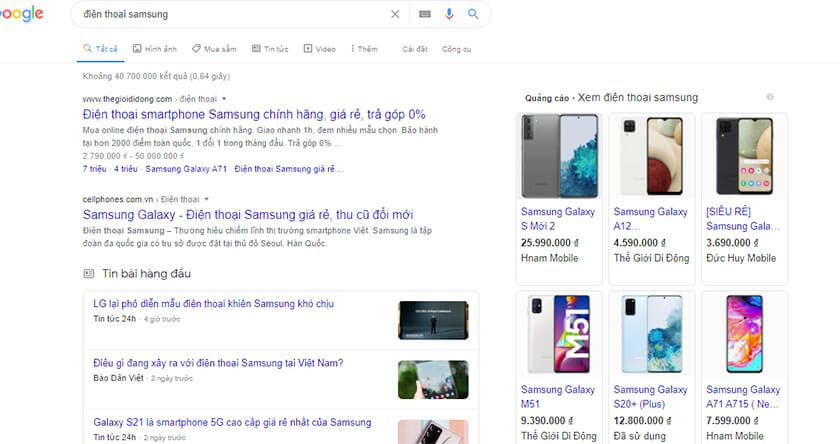The height and width of the screenshot is (444, 840).
Task: Select the Tất cả tab
Action: tap(100, 49)
